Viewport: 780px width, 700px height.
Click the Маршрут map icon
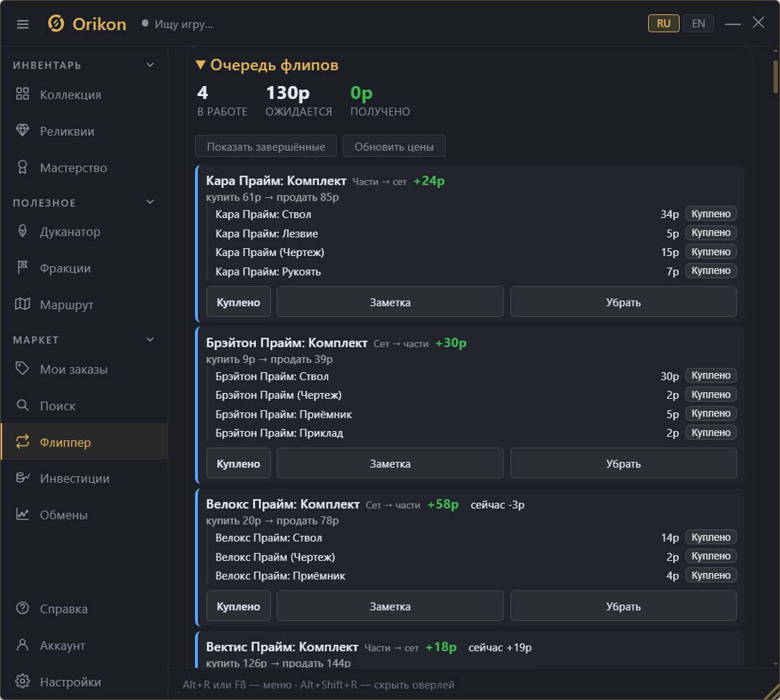click(22, 304)
